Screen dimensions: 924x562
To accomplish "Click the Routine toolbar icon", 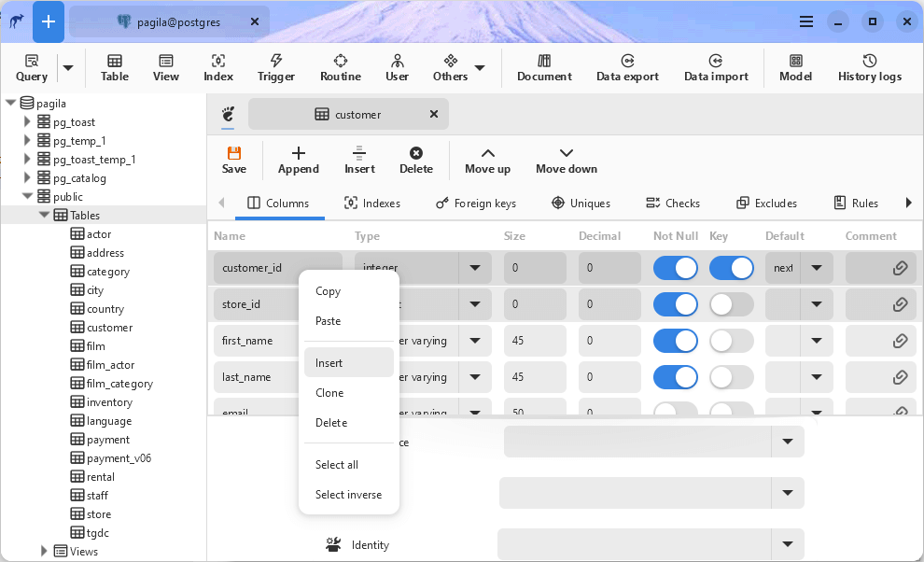I will click(340, 67).
